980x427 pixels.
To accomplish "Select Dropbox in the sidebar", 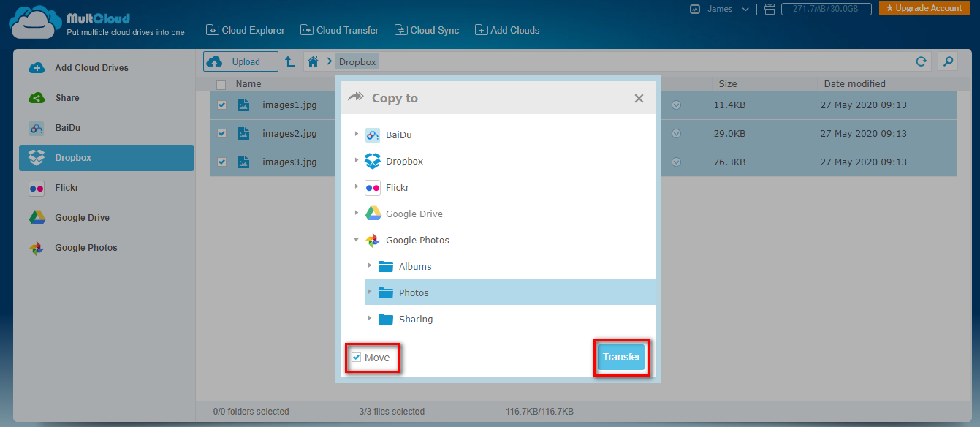I will coord(107,158).
